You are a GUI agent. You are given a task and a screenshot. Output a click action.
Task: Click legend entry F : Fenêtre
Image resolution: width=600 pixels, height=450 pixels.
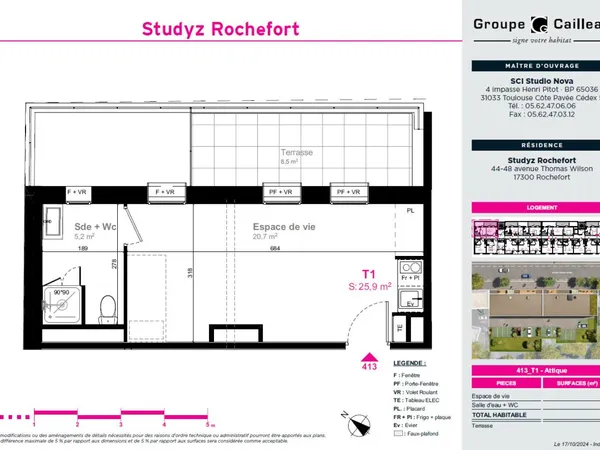click(406, 375)
